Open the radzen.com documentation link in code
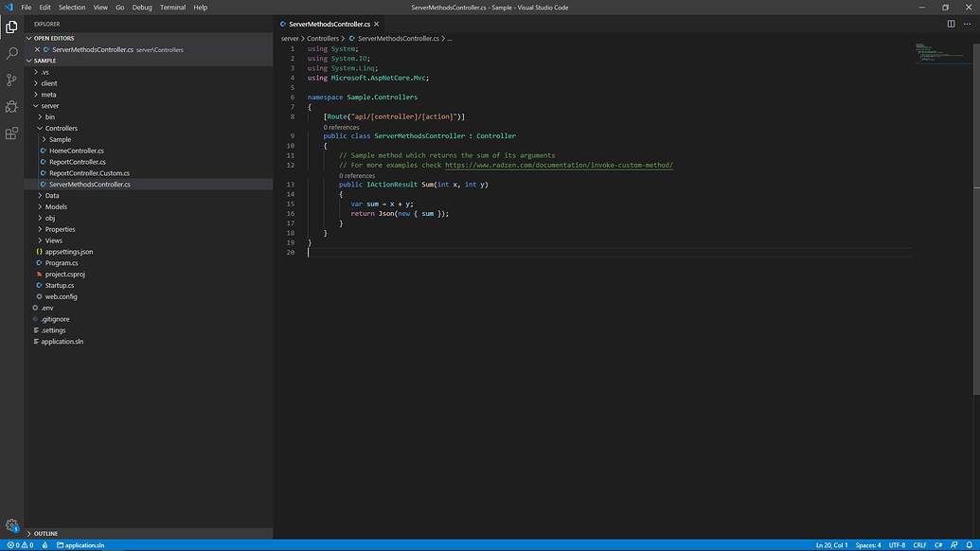 [559, 165]
